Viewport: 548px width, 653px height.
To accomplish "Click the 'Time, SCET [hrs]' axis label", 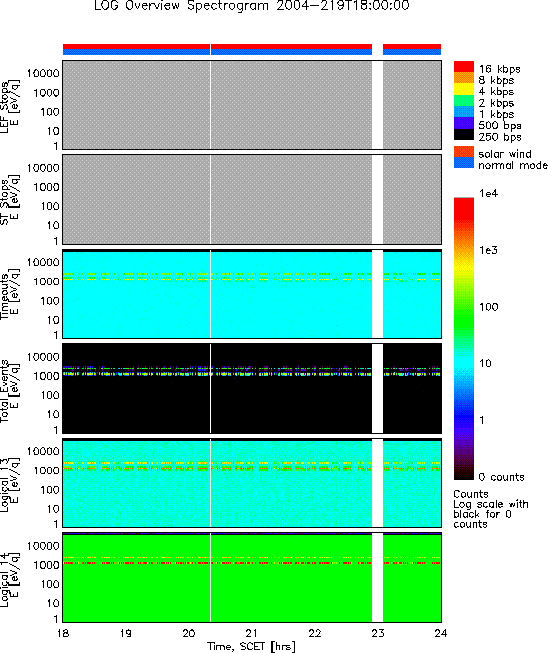I will click(x=252, y=646).
